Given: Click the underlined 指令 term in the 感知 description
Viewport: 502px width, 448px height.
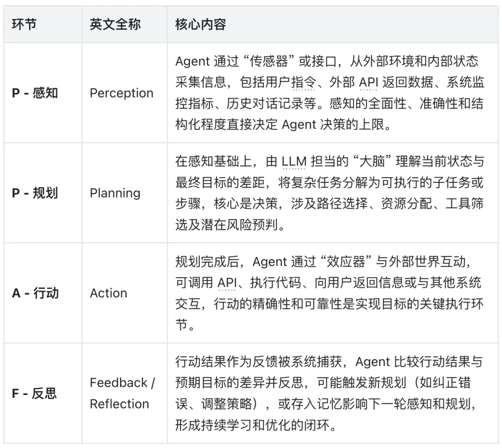Looking at the screenshot, I should click(303, 83).
